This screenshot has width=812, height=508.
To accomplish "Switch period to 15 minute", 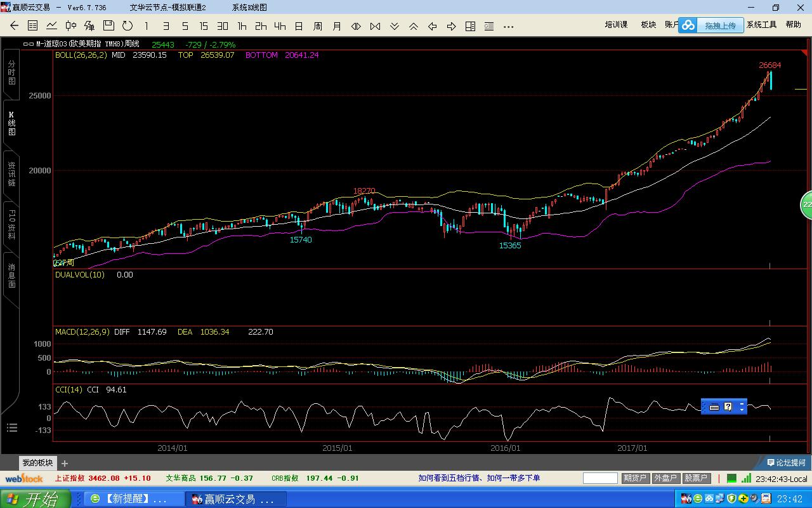I will 204,26.
